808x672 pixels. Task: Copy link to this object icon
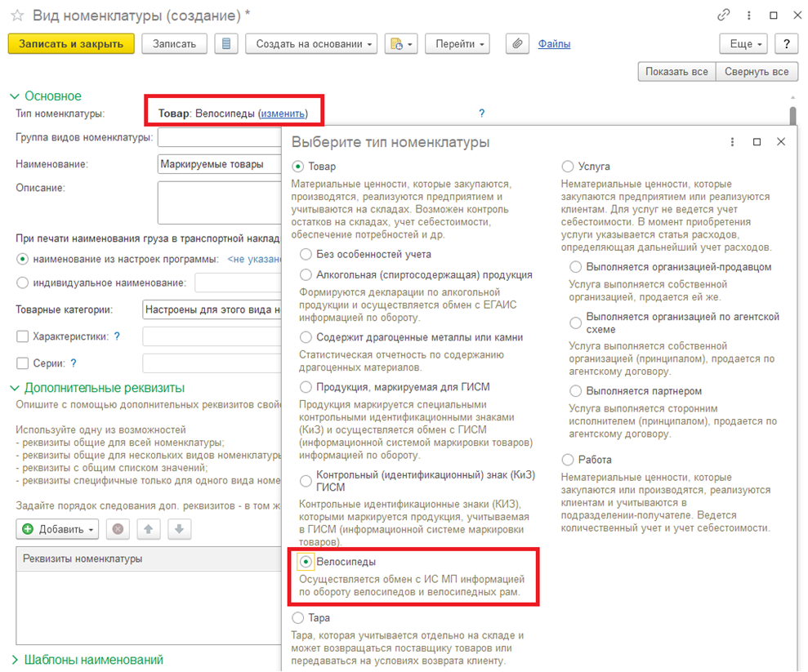pos(724,16)
